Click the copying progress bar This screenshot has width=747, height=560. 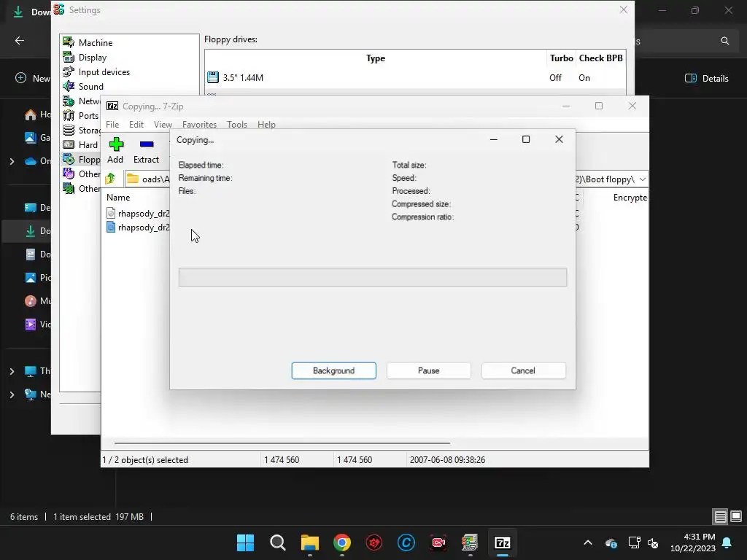pos(373,277)
